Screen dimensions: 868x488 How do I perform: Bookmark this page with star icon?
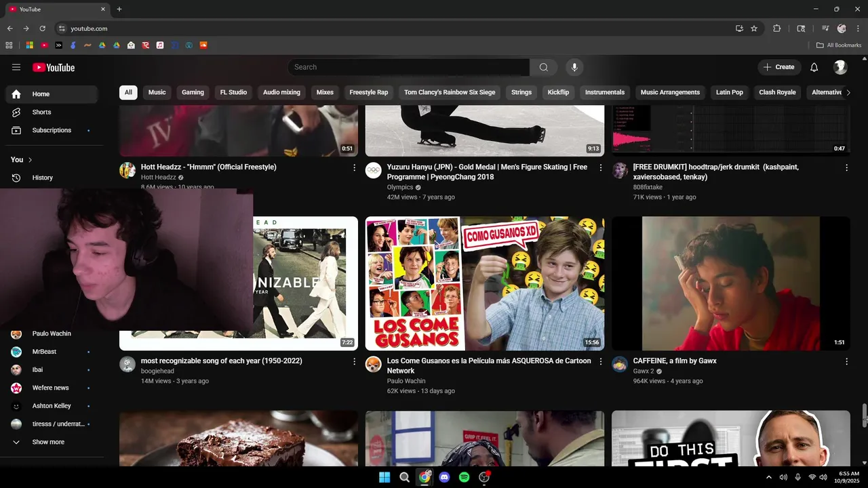[x=754, y=28]
